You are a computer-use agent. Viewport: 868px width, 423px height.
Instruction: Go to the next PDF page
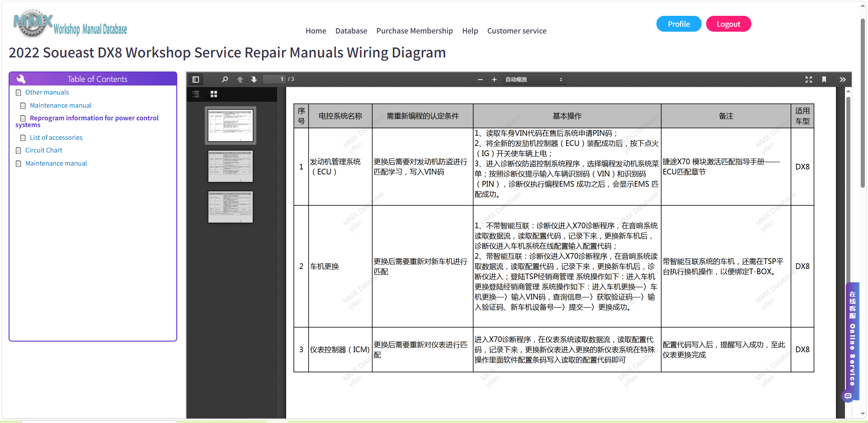coord(254,80)
